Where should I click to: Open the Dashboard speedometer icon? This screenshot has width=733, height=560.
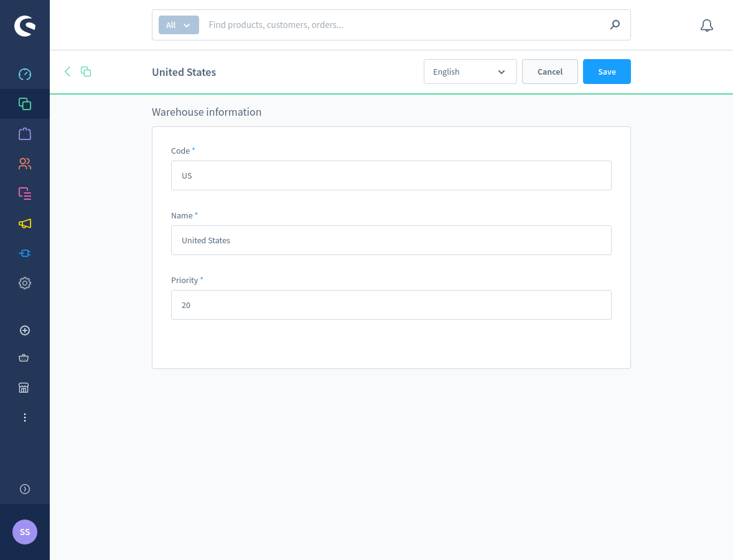[25, 74]
